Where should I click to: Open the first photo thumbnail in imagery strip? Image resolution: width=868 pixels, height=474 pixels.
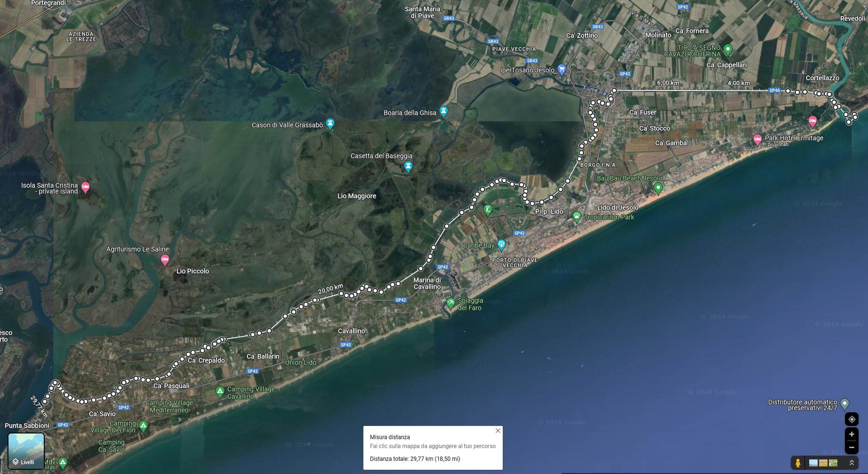(813, 463)
